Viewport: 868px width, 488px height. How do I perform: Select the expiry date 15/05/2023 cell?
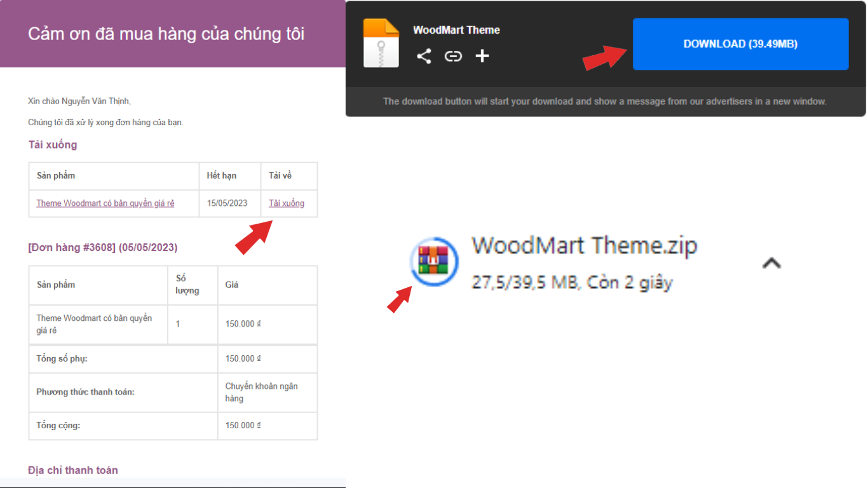226,203
